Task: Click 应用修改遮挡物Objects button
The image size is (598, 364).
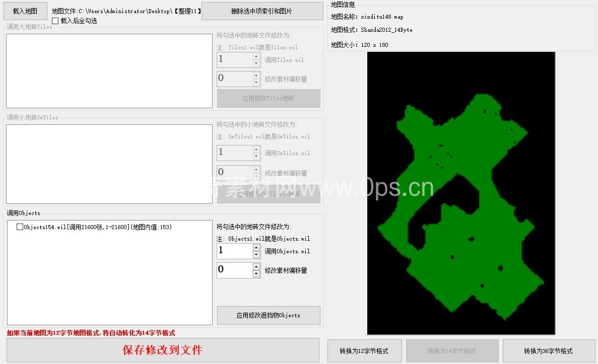Action: (269, 315)
